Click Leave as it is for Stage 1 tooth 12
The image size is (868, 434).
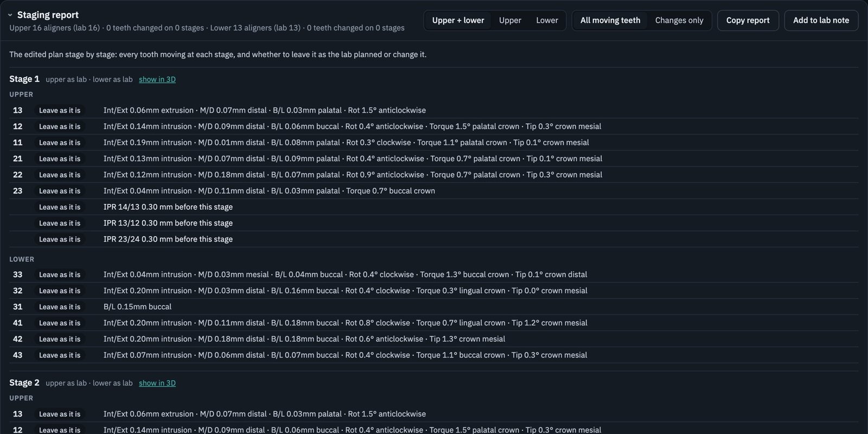tap(60, 126)
